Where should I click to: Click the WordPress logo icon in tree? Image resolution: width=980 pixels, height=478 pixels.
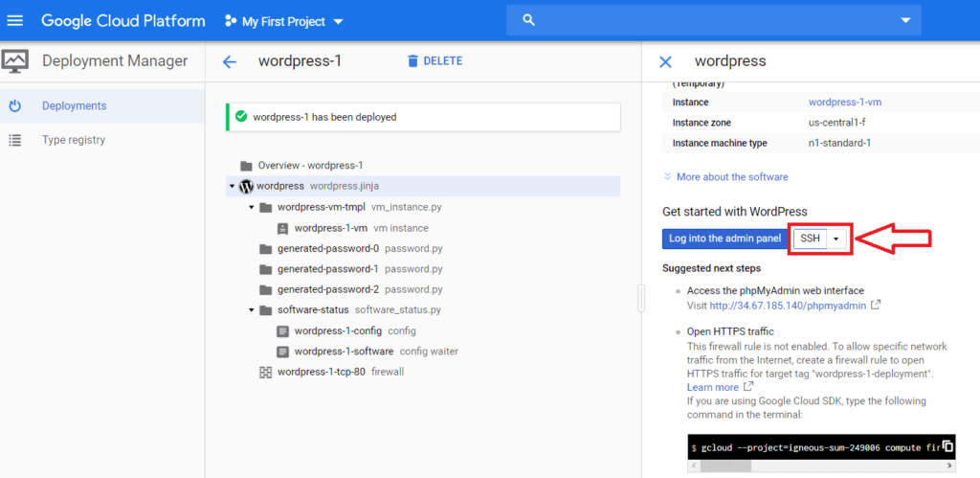point(246,187)
